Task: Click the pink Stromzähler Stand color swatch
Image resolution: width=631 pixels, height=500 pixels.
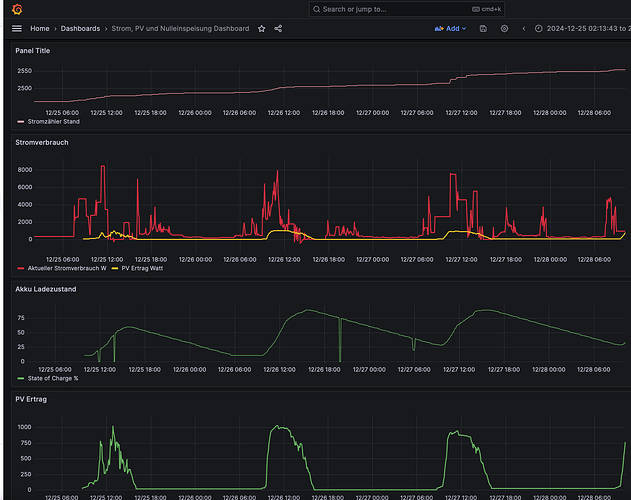Action: click(21, 122)
